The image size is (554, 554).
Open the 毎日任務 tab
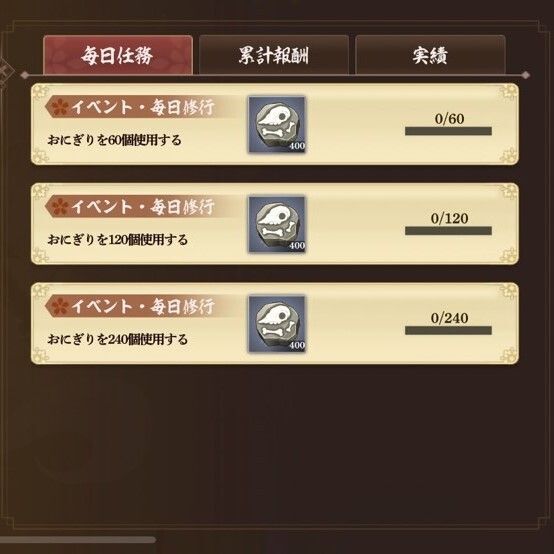point(118,55)
